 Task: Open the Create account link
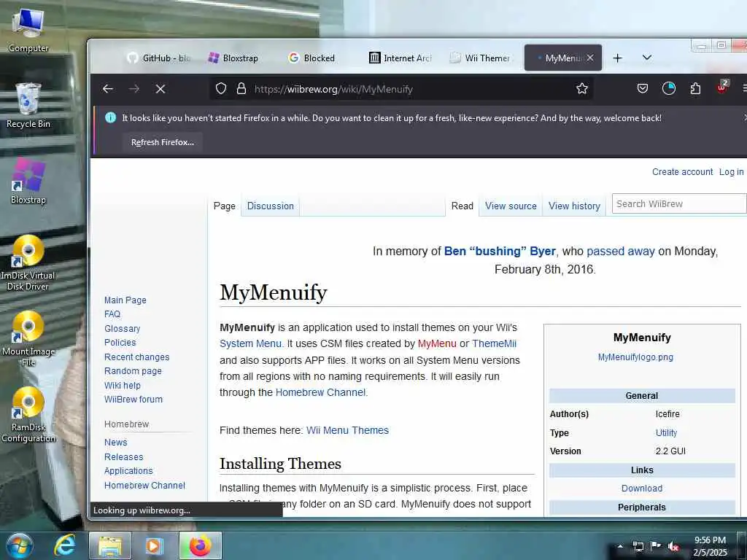click(682, 171)
